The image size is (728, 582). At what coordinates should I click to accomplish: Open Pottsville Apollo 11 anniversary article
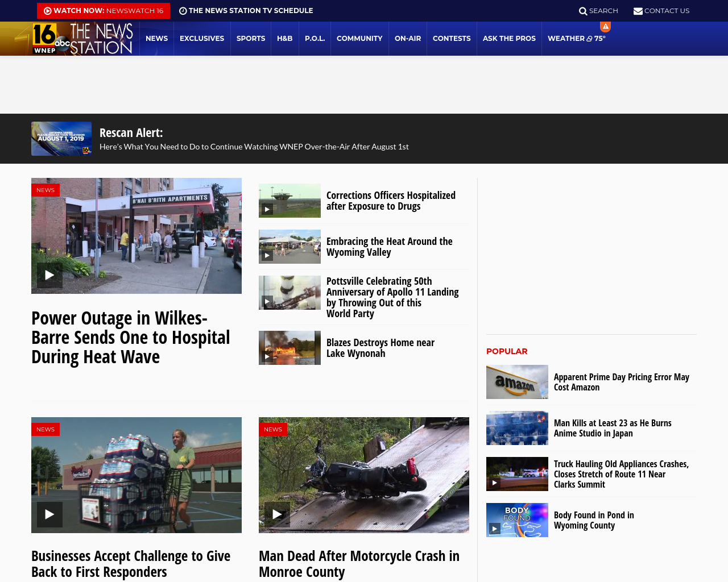[392, 297]
